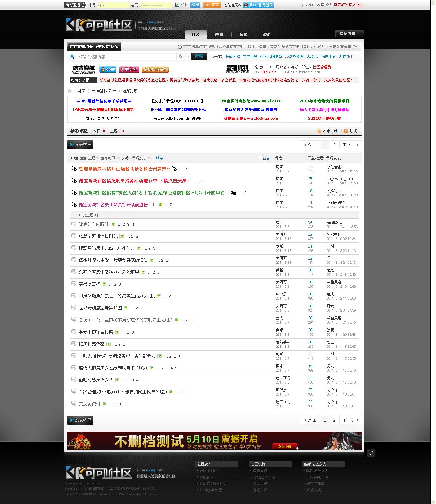
Task: Click the RSS 订阅 icon
Action: tap(346, 131)
